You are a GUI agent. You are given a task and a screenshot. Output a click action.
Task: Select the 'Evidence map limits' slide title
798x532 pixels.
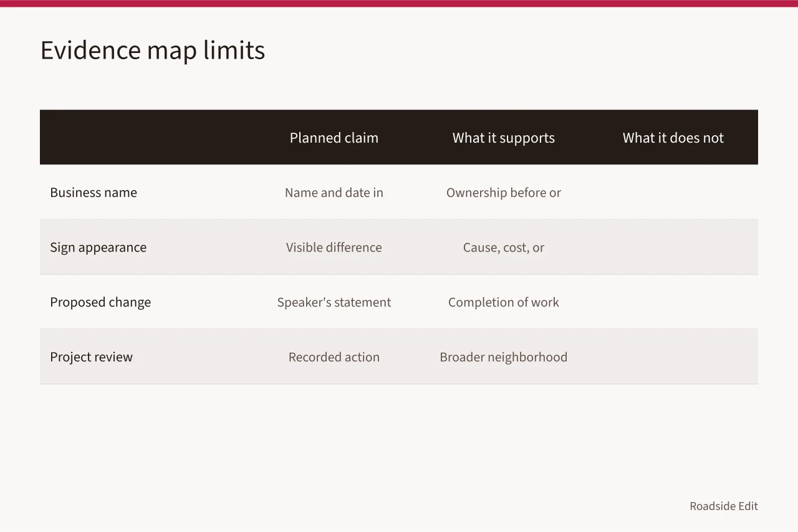(x=153, y=50)
